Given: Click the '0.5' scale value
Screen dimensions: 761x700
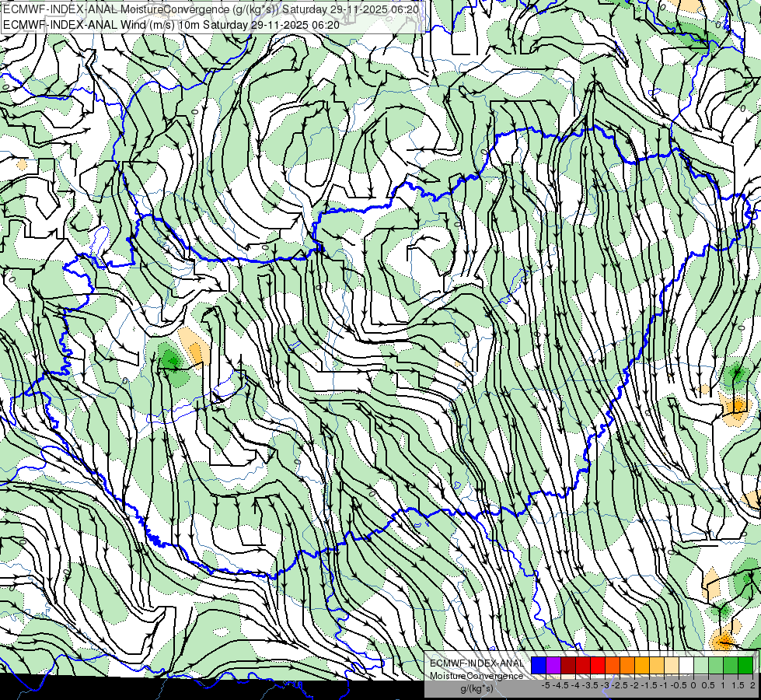Looking at the screenshot, I should point(708,685).
